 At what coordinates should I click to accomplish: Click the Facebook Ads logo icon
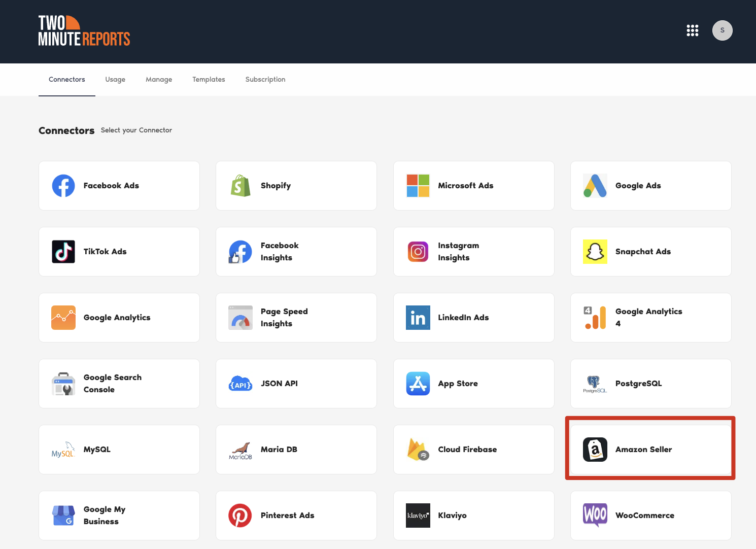(63, 186)
